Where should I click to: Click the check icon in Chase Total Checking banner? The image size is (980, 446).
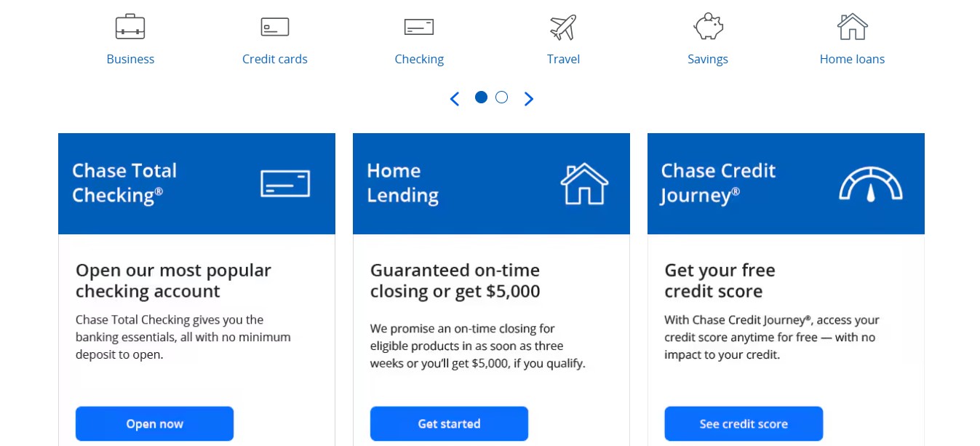(x=285, y=183)
